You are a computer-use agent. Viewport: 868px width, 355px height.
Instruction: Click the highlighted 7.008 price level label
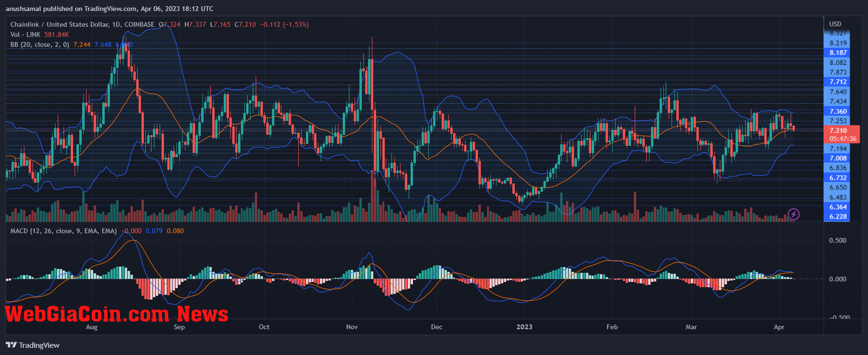pos(838,158)
